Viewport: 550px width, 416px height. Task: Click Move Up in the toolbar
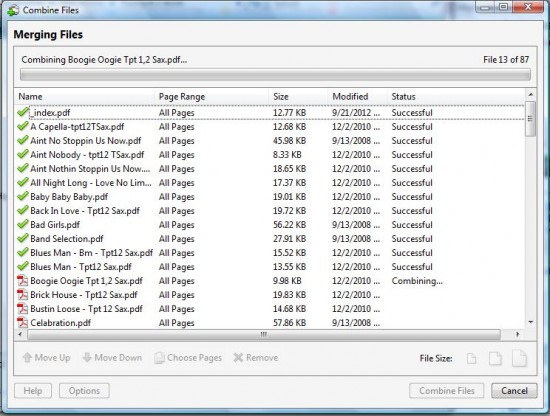click(46, 358)
